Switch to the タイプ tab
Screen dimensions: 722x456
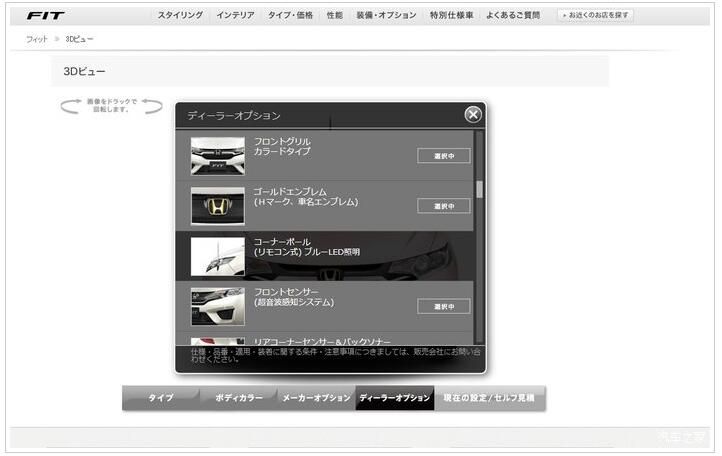[161, 398]
